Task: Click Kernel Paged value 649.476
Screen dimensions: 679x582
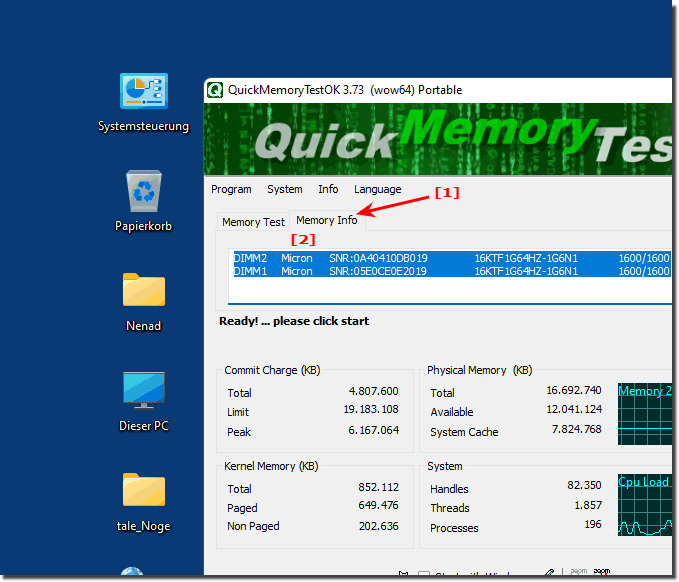Action: click(378, 505)
